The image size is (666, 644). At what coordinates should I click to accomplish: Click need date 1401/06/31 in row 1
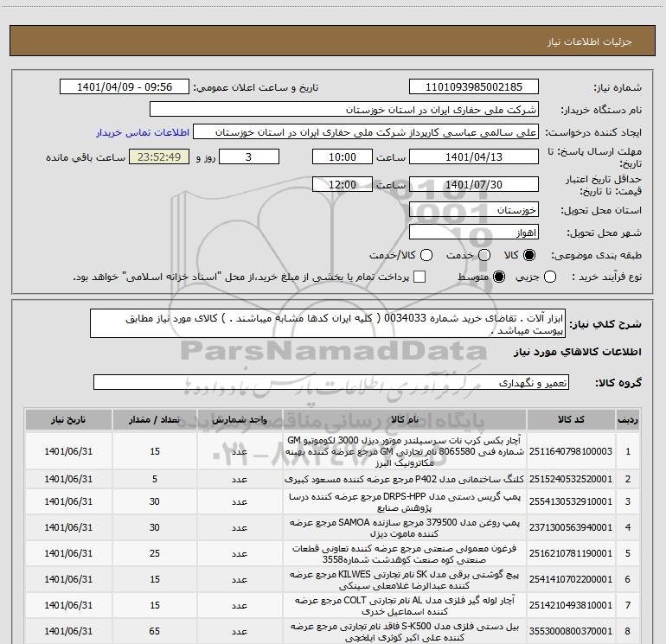[x=68, y=451]
